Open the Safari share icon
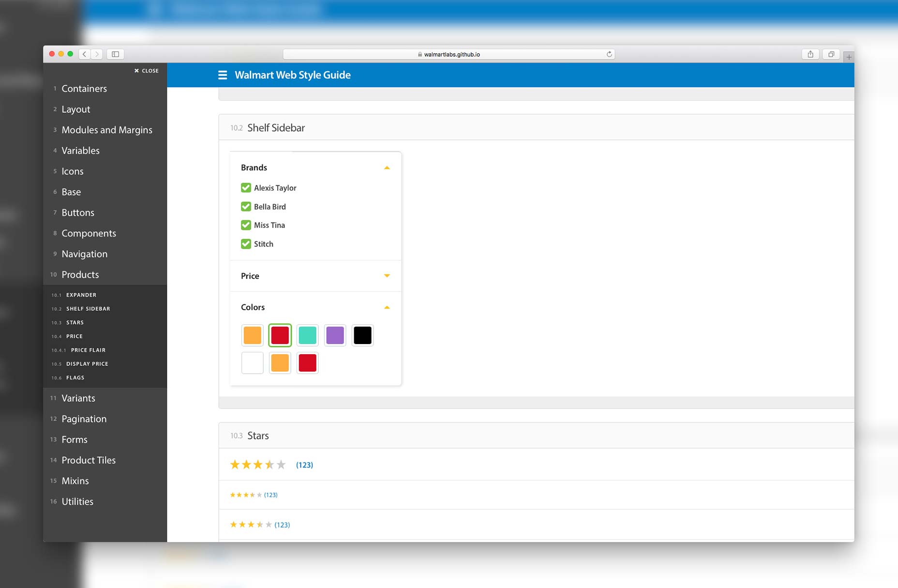The width and height of the screenshot is (898, 588). (810, 54)
